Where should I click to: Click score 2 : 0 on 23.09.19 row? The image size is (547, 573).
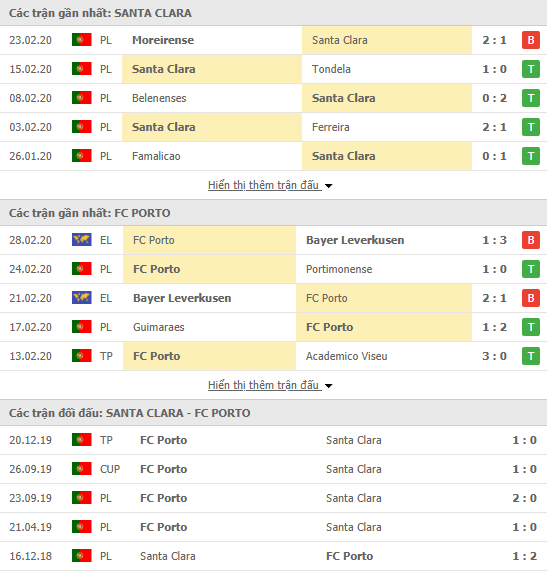[524, 498]
